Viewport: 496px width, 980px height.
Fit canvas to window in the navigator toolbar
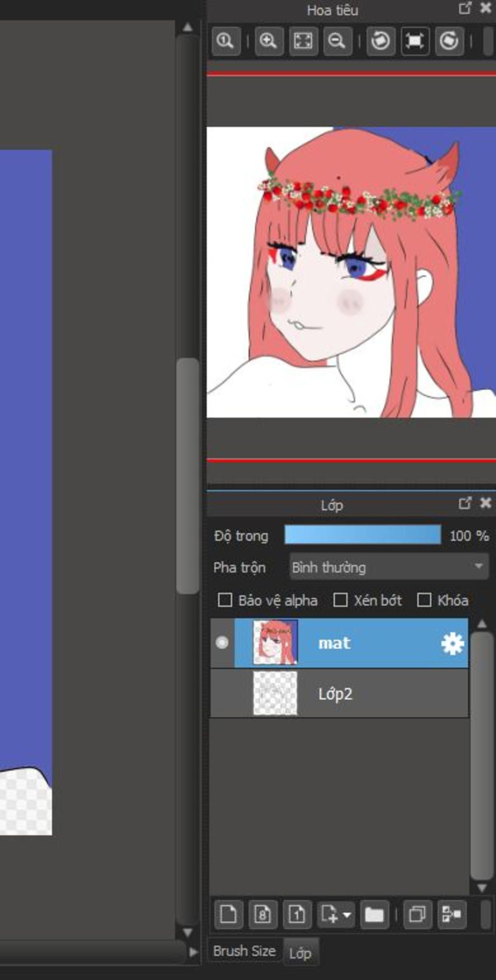coord(303,41)
